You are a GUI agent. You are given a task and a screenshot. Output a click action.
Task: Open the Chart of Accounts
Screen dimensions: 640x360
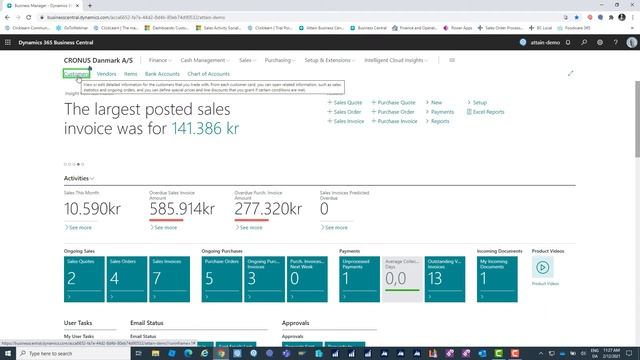click(209, 74)
